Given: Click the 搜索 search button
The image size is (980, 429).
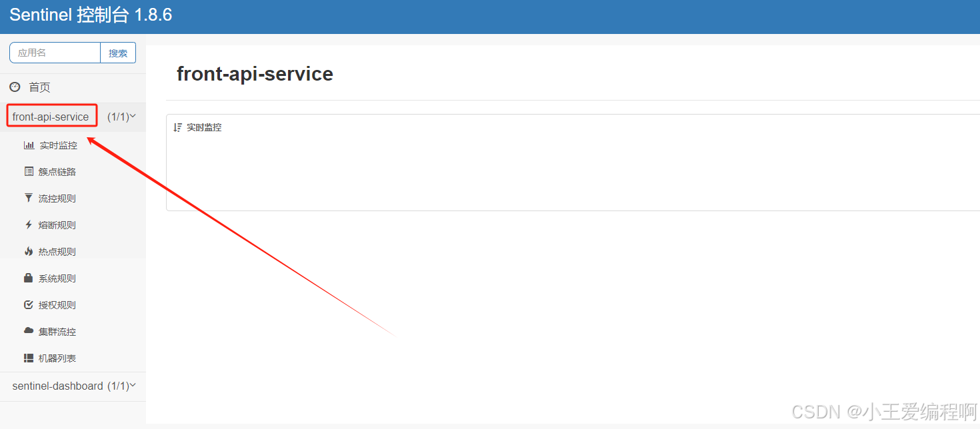Looking at the screenshot, I should click(118, 53).
